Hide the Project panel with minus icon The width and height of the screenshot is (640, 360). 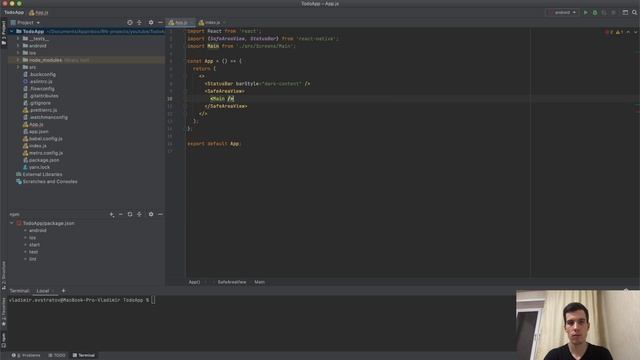tap(160, 22)
